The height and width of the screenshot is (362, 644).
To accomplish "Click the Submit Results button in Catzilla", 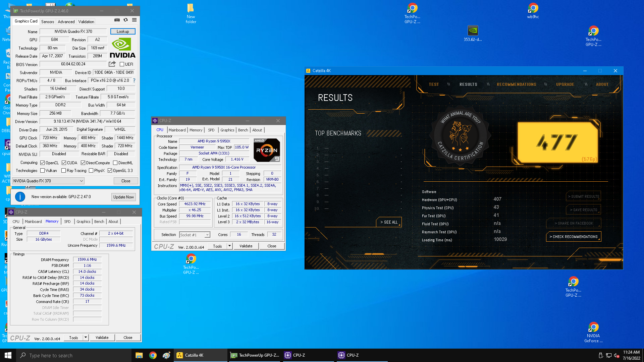I will [584, 196].
